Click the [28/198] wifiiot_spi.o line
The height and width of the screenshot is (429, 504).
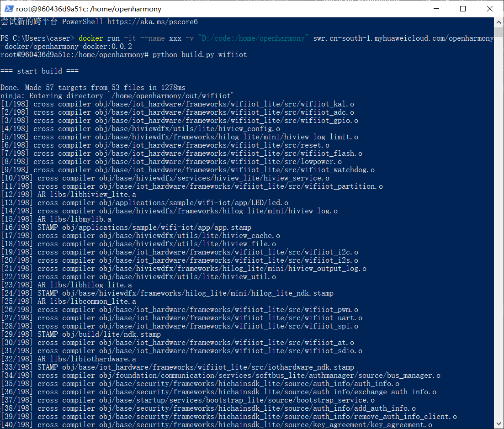coord(180,326)
